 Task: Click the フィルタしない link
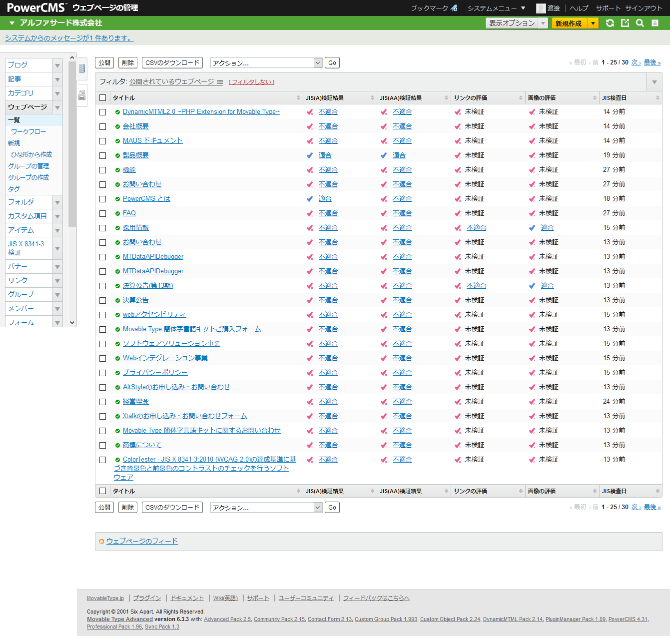pos(251,82)
